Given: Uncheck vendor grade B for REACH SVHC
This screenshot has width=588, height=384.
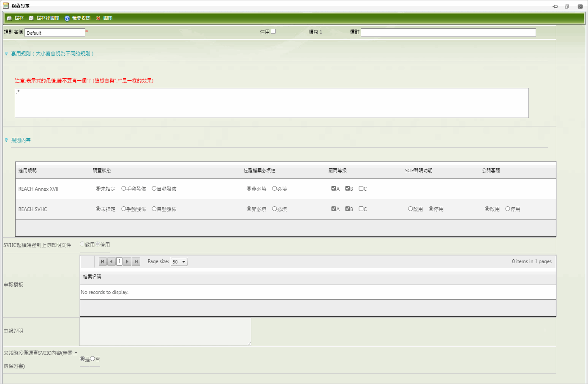Looking at the screenshot, I should click(348, 209).
